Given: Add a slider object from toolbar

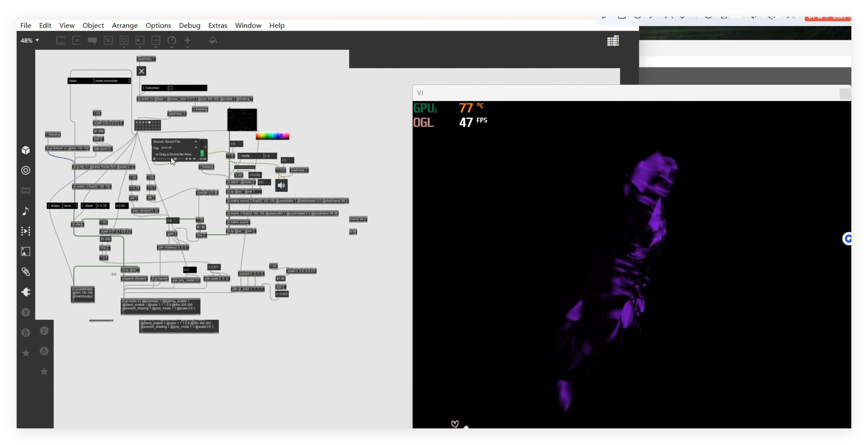Looking at the screenshot, I should point(156,40).
